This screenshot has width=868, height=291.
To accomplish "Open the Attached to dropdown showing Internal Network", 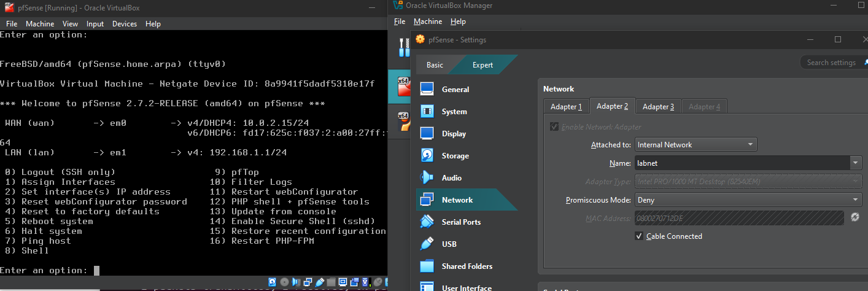I will 696,145.
